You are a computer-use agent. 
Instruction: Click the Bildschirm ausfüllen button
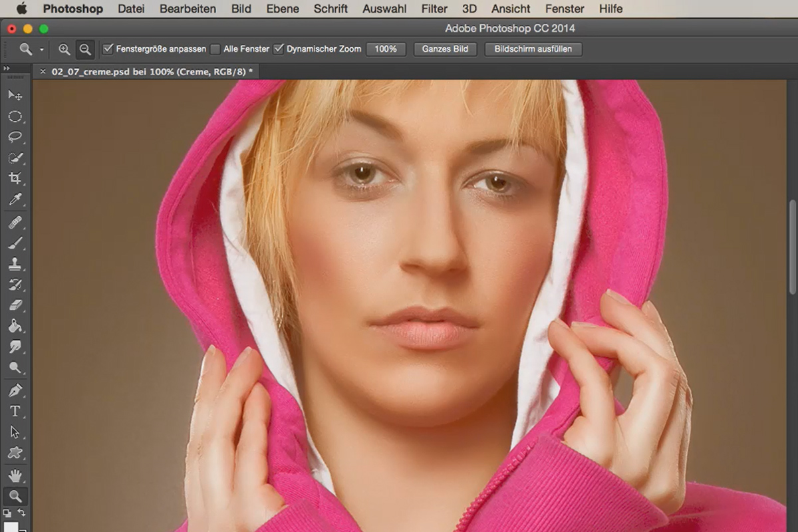click(533, 49)
